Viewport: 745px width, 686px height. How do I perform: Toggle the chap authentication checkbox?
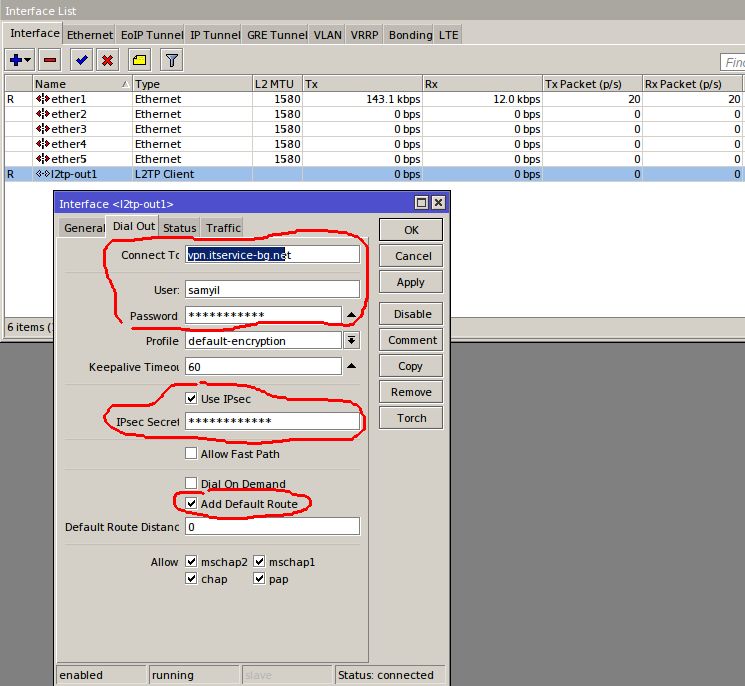(191, 578)
